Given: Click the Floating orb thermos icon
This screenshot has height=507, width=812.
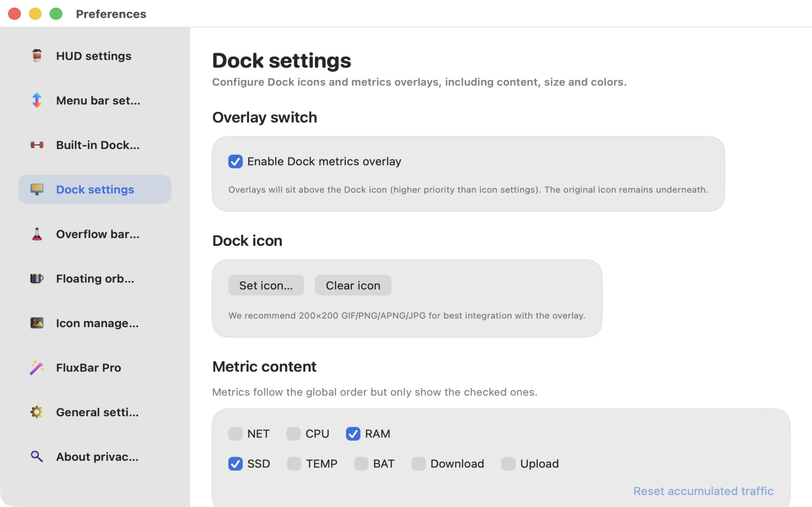Looking at the screenshot, I should pos(37,278).
